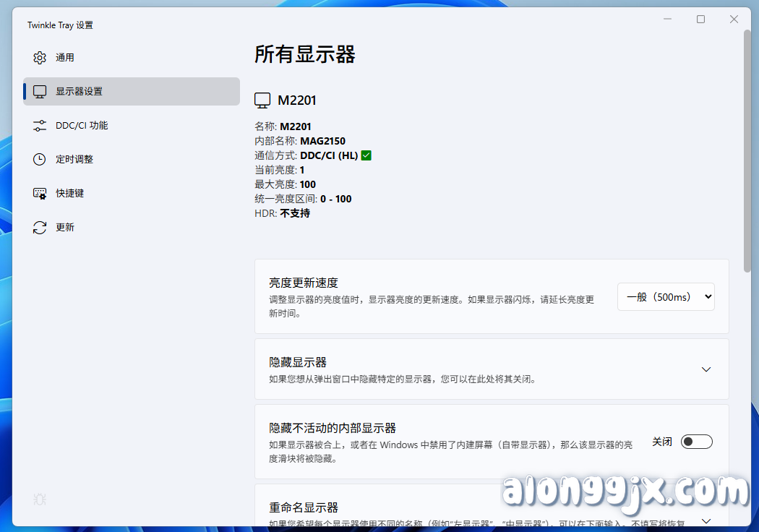
Task: Click the green checkmark after DDC/CI (HL)
Action: click(366, 155)
